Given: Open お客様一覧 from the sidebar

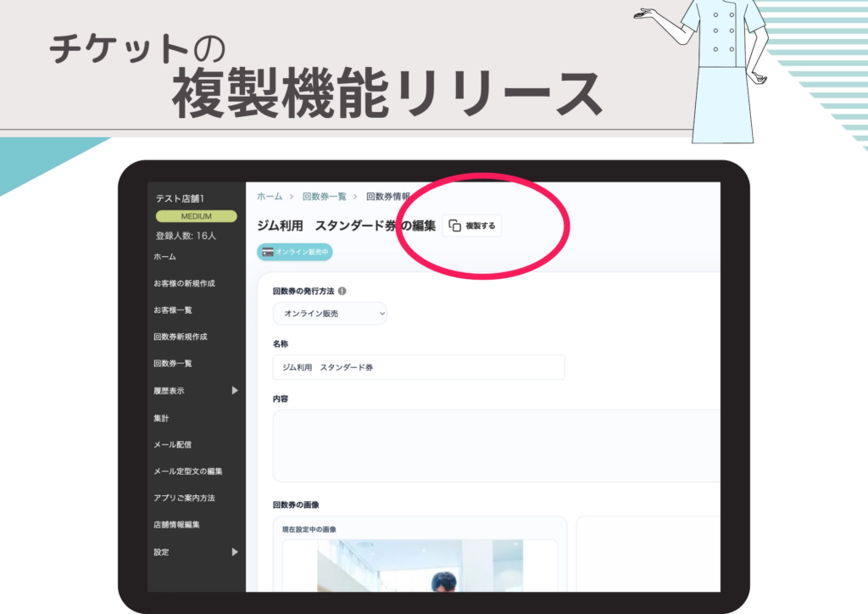Looking at the screenshot, I should (x=173, y=310).
